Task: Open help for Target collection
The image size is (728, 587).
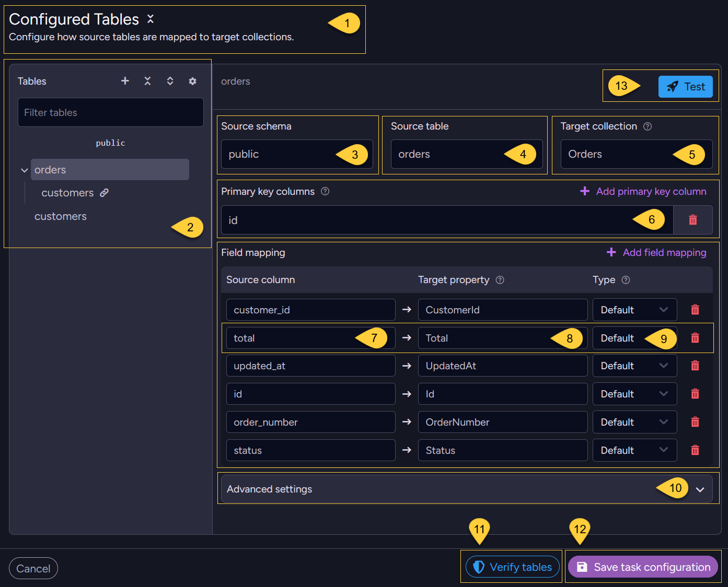Action: click(x=648, y=126)
